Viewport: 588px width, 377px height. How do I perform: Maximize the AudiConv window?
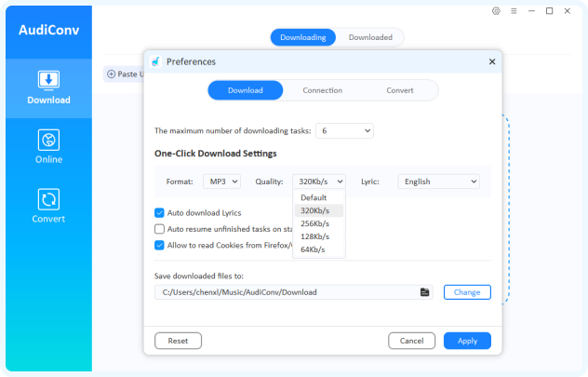549,11
